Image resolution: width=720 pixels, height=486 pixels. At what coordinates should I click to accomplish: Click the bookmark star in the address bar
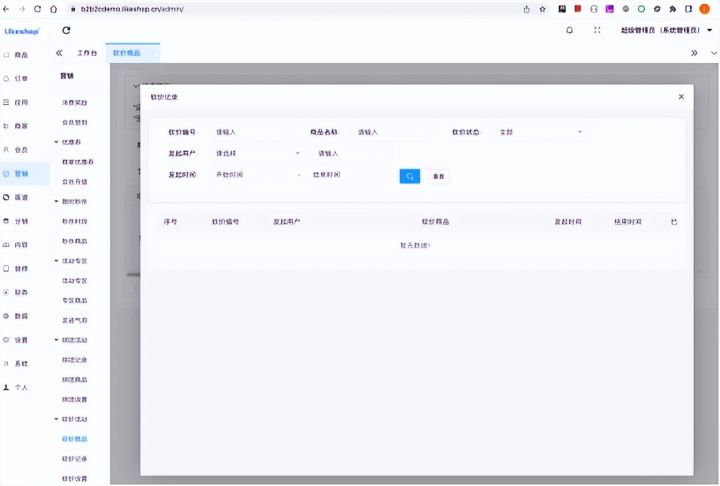tap(542, 9)
